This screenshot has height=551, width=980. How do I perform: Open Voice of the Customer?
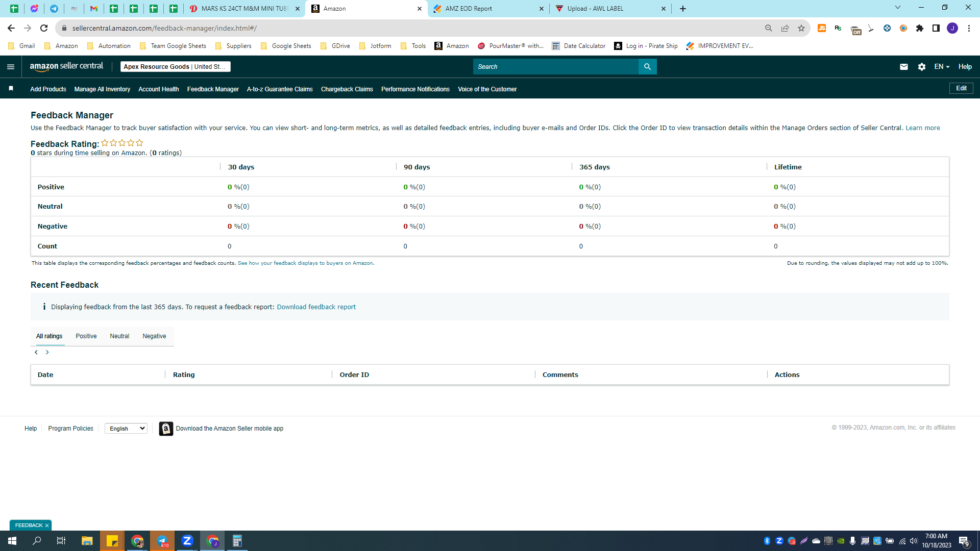click(487, 89)
